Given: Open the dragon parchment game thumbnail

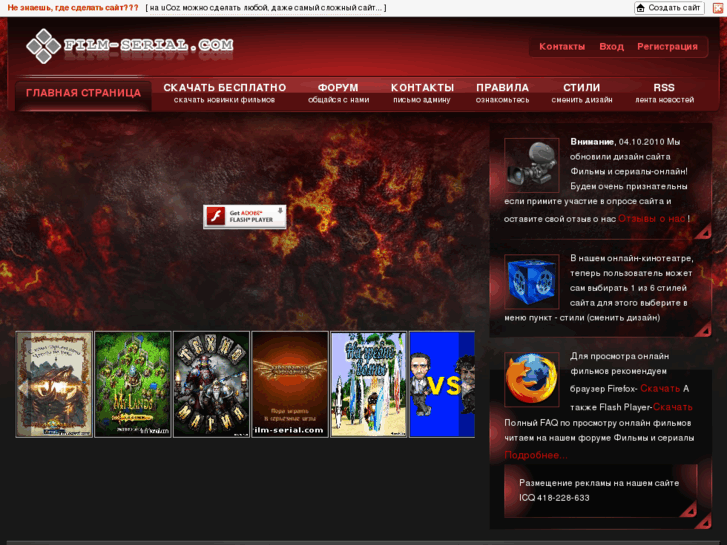Looking at the screenshot, I should point(54,384).
